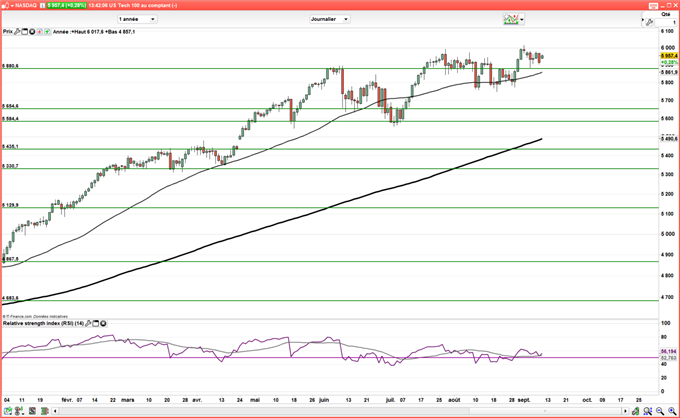The width and height of the screenshot is (680, 418).
Task: Select the 4 867,8 horizontal line label
Action: pos(10,259)
